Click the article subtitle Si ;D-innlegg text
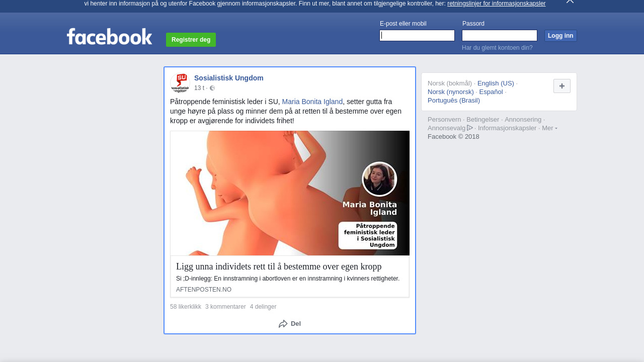Image resolution: width=644 pixels, height=362 pixels. [288, 279]
